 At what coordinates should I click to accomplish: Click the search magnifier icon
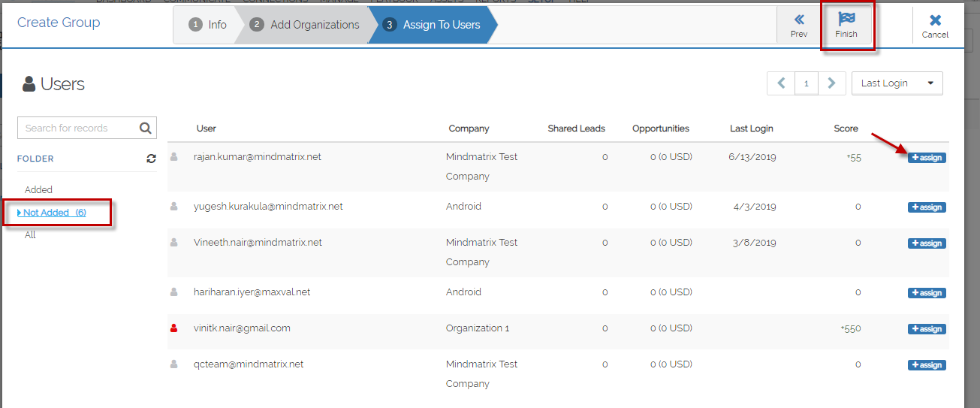pyautogui.click(x=146, y=128)
